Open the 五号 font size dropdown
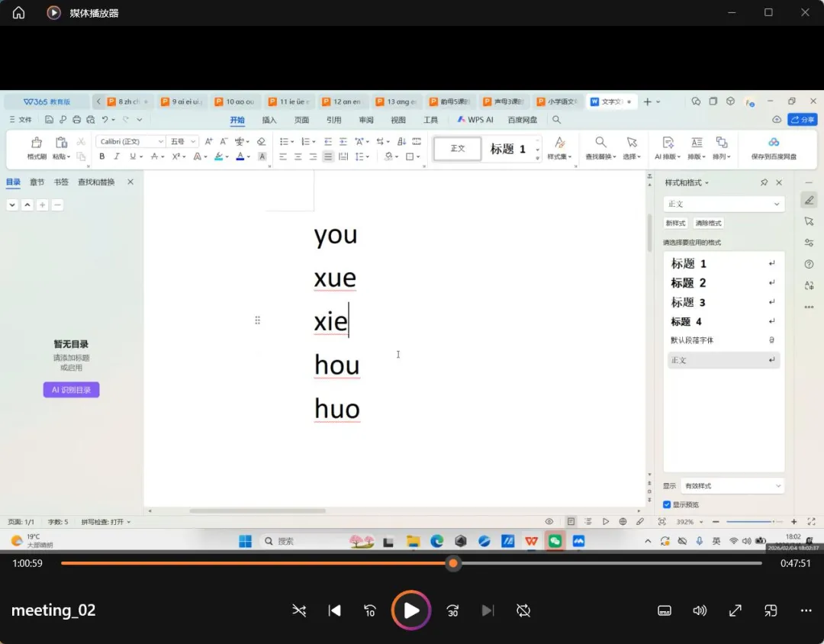824x644 pixels. coord(193,142)
